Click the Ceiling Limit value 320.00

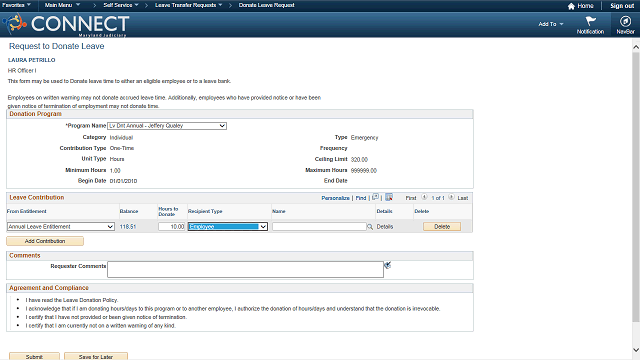(359, 160)
